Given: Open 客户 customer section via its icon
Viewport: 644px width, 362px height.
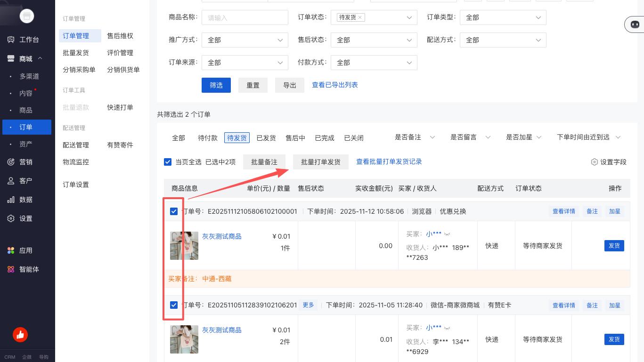Looking at the screenshot, I should click(x=11, y=181).
